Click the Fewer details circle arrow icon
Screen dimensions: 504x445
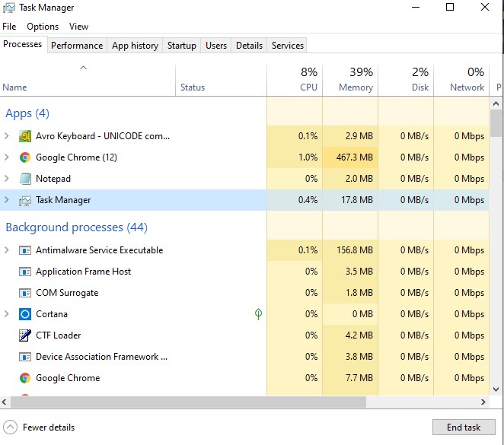click(x=10, y=428)
